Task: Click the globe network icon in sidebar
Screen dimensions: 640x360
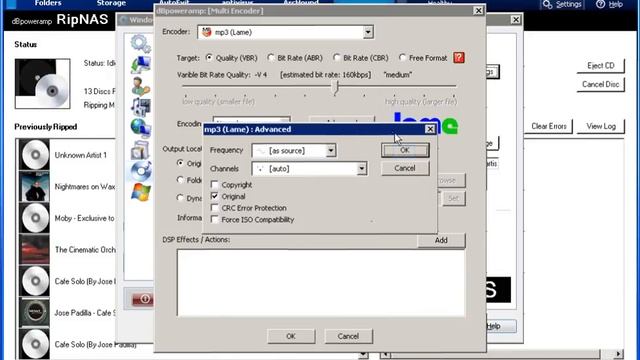Action: pyautogui.click(x=140, y=128)
